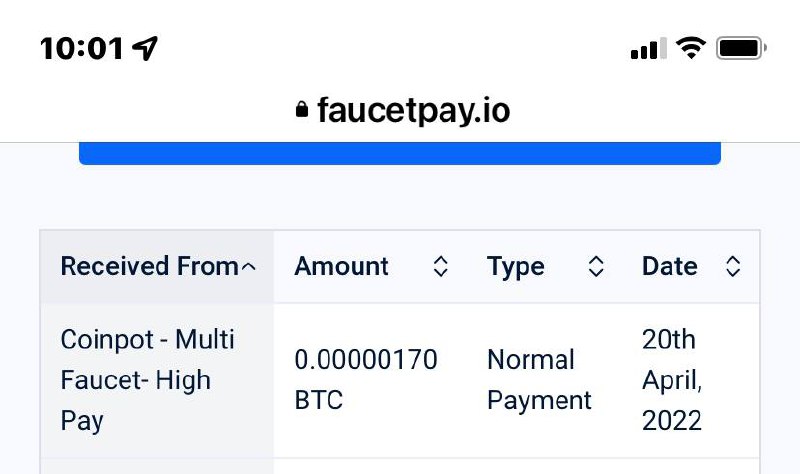This screenshot has width=800, height=474.
Task: Click the sort arrows next to Type
Action: coord(596,267)
